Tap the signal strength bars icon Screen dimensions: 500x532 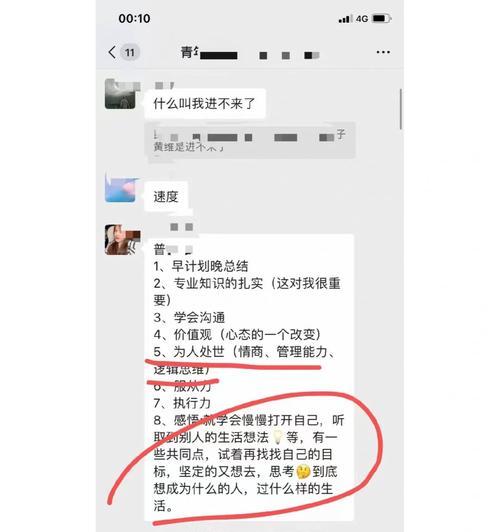click(345, 19)
